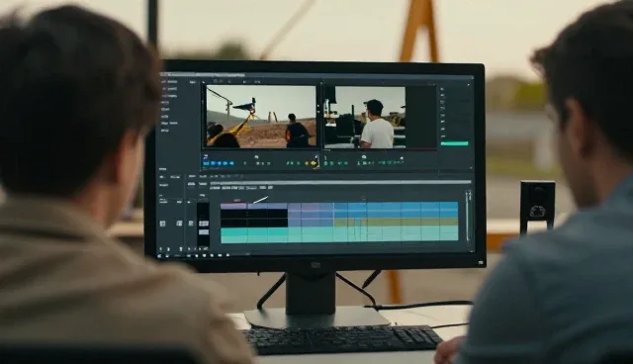This screenshot has height=364, width=633.
Task: Click the white diagonal playhead marker above the purple clip
Action: click(260, 200)
